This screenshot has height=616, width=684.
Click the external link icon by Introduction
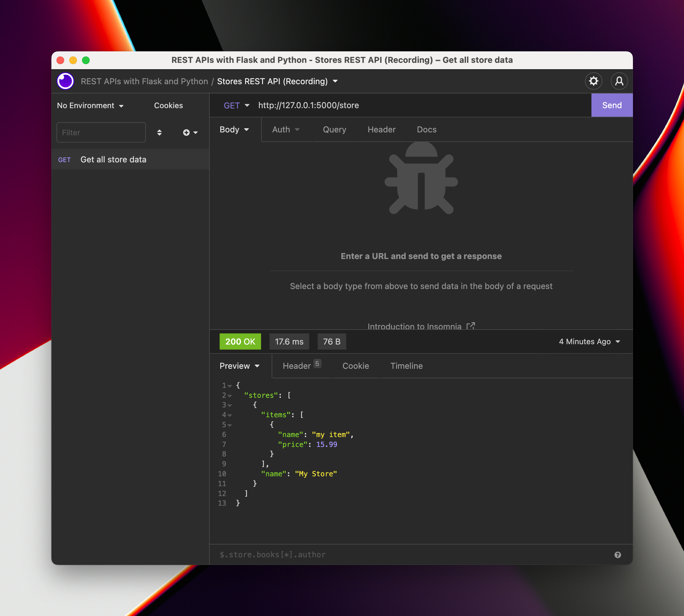(471, 326)
